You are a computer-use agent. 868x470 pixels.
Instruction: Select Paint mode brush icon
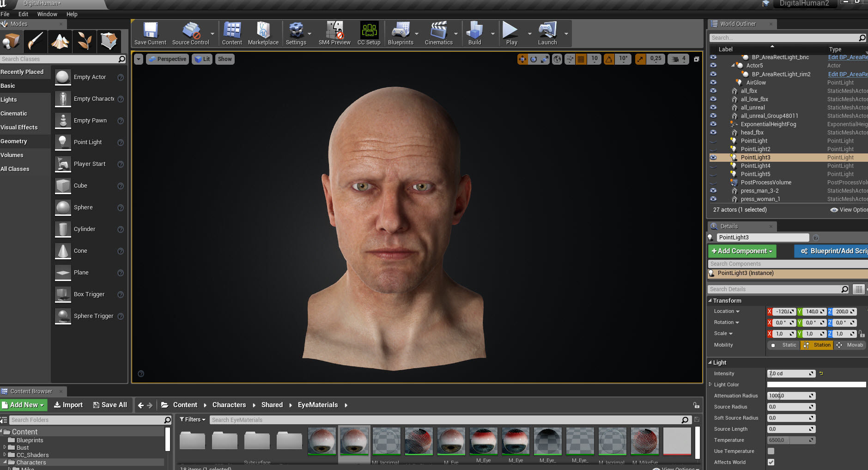[36, 42]
